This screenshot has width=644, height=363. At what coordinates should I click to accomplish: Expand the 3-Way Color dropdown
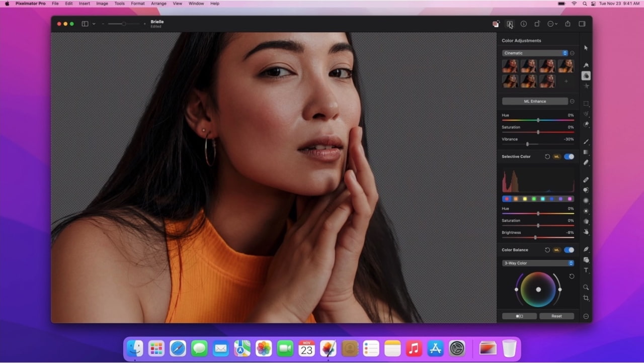click(x=537, y=263)
